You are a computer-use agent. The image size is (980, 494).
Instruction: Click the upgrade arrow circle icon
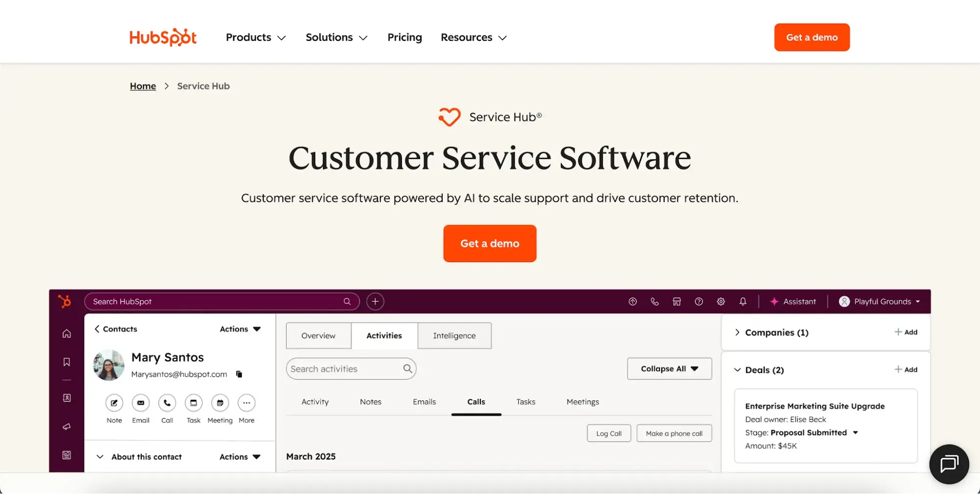(x=632, y=301)
